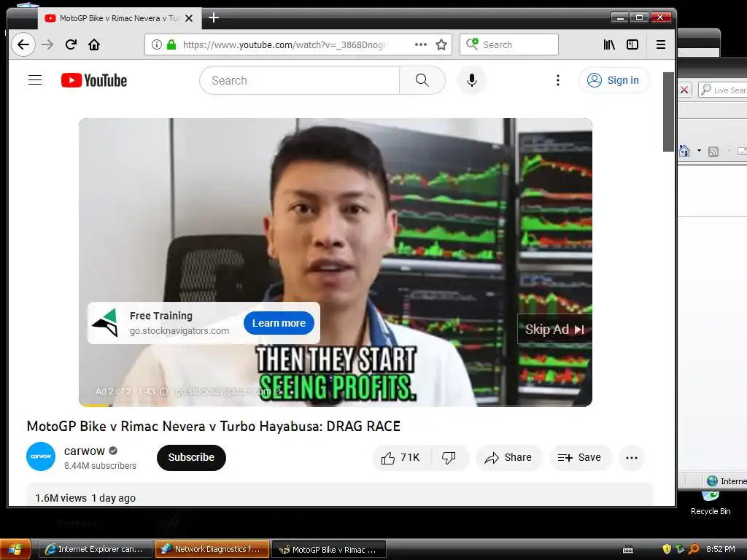Open more actions ellipsis beside Save
Image resolution: width=747 pixels, height=560 pixels.
click(x=632, y=458)
